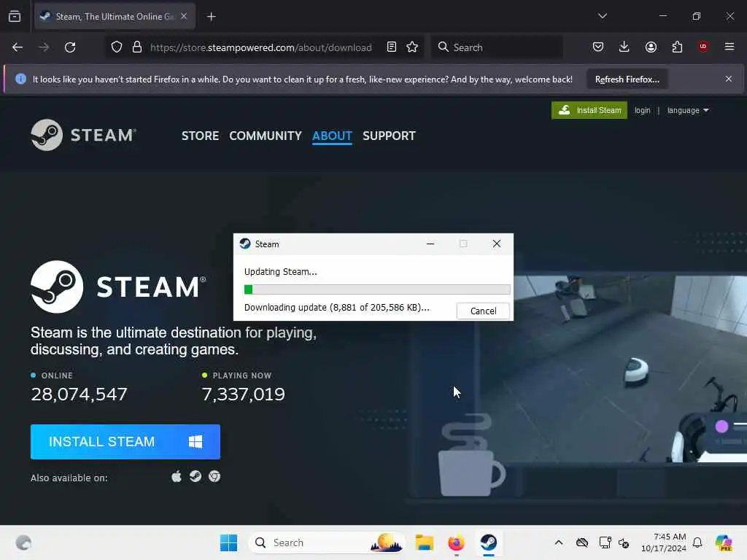Screen dimensions: 747x560
Task: Open the Copilot preview icon in taskbar
Action: (724, 542)
